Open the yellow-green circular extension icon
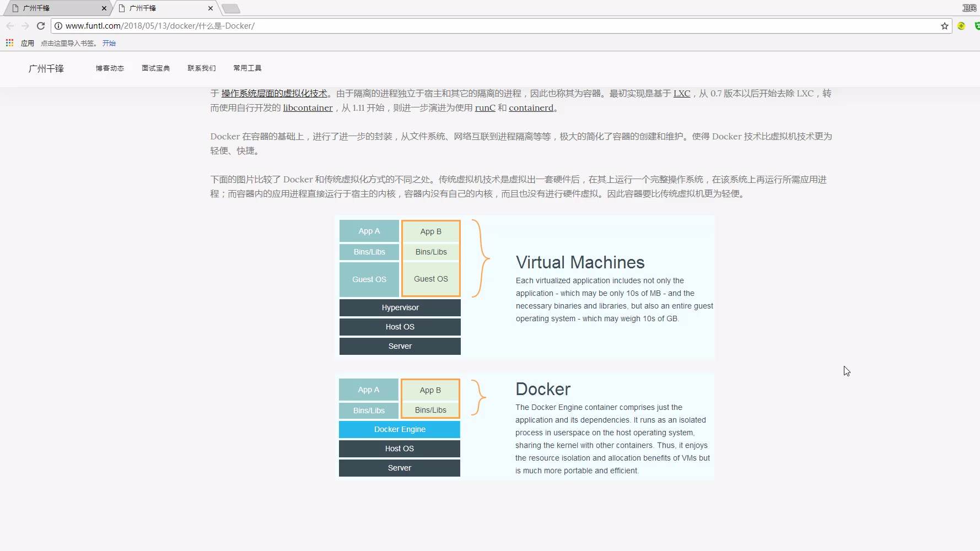 tap(961, 26)
